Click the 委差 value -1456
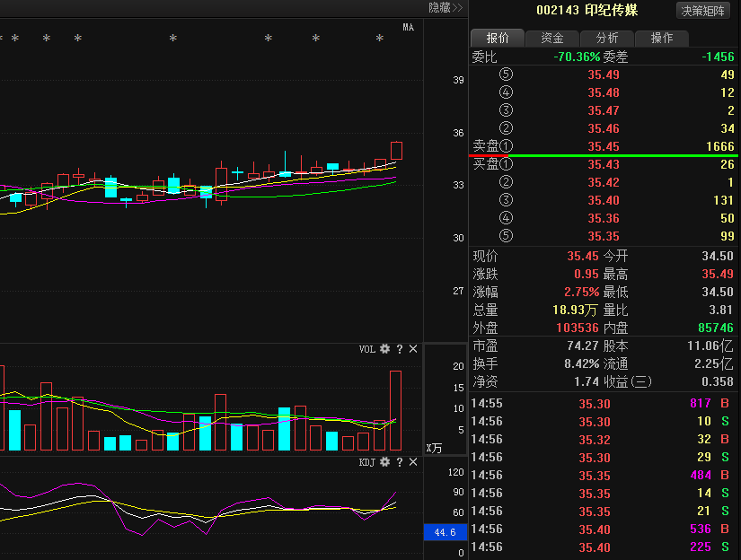Screen dimensions: 741x560 click(x=718, y=57)
